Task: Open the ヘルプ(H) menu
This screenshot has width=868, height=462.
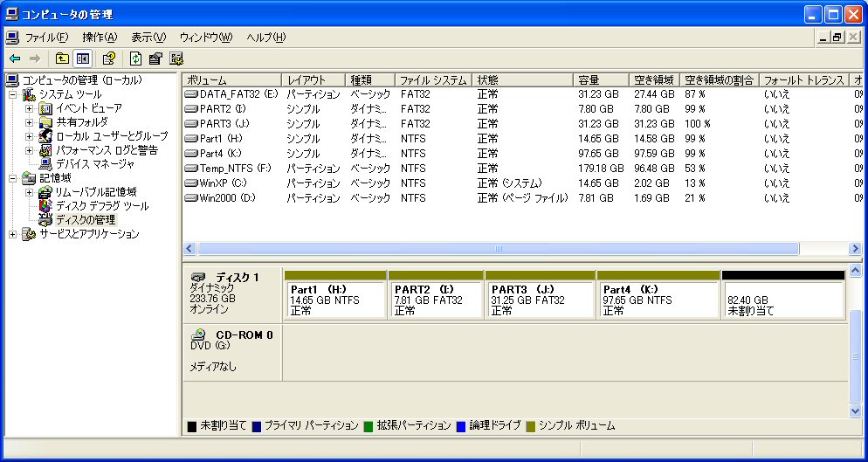Action: [266, 37]
